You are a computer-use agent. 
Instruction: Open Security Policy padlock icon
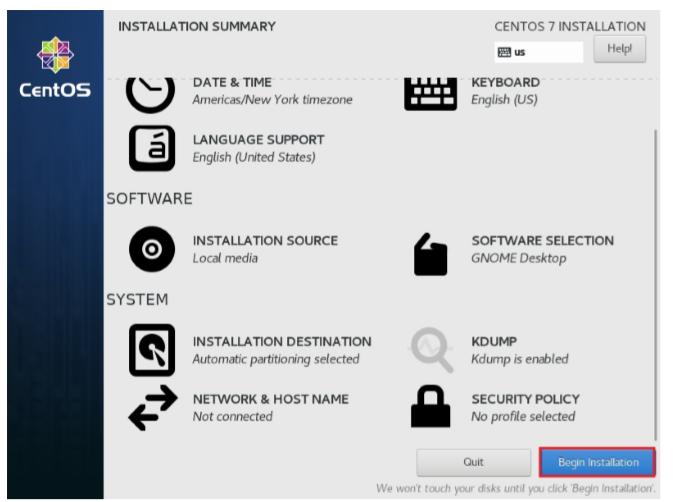tap(429, 407)
